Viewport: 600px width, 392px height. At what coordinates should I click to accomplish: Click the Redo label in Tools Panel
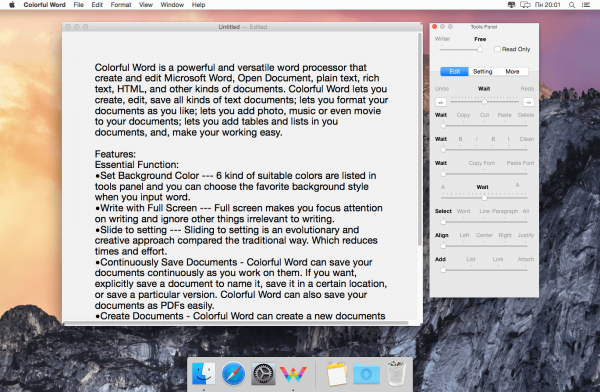click(527, 88)
